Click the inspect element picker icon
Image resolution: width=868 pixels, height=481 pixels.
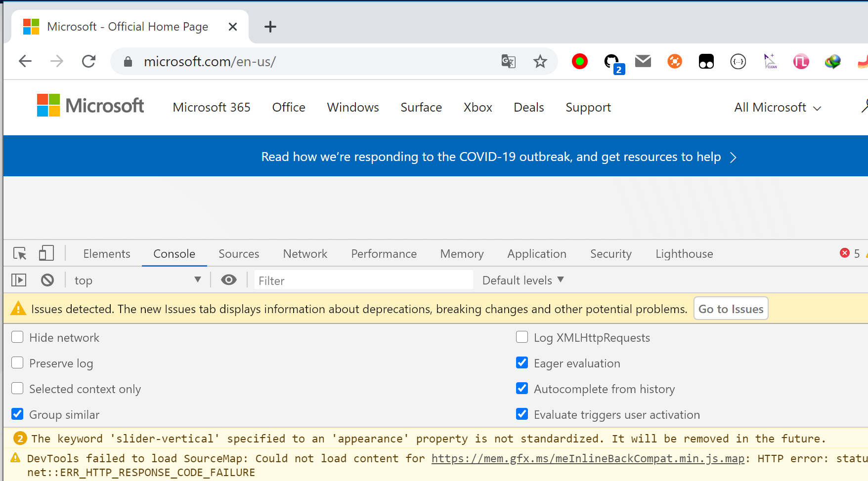pyautogui.click(x=20, y=254)
